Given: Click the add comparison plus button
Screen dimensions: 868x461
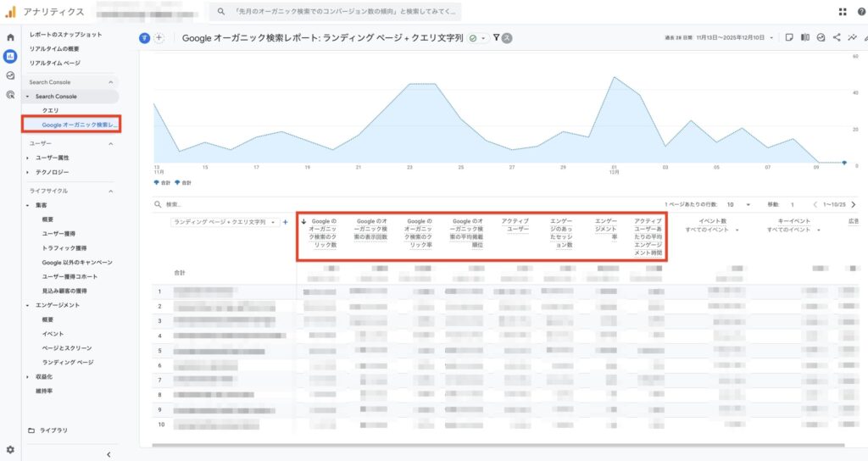Looking at the screenshot, I should [x=159, y=38].
